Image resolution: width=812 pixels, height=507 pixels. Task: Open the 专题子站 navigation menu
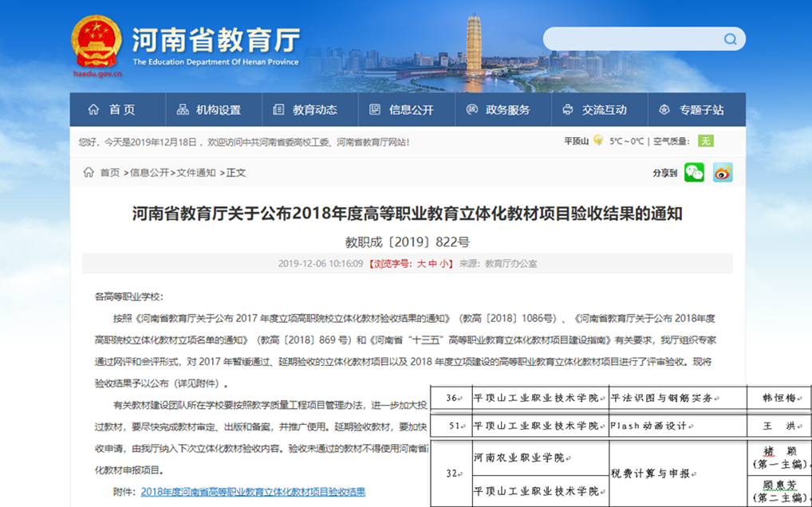[692, 110]
